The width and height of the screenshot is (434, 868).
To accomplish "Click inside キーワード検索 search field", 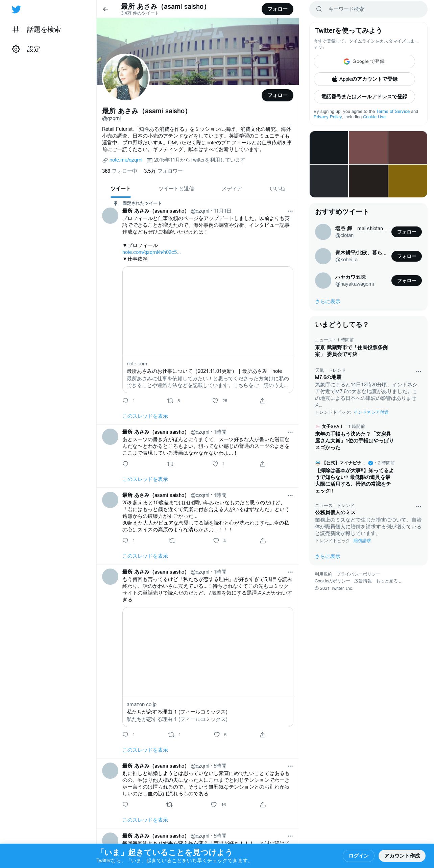I will tap(368, 9).
